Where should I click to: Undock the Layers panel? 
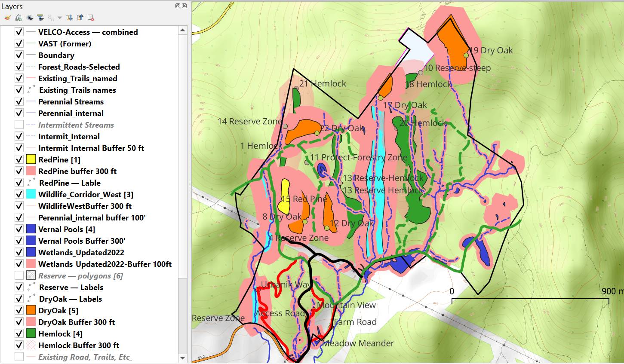(178, 6)
